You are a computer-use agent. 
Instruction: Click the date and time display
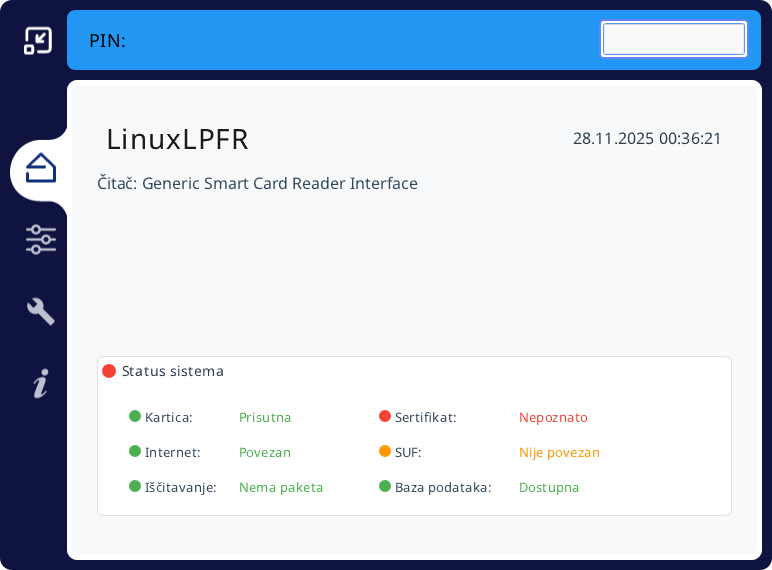point(647,139)
